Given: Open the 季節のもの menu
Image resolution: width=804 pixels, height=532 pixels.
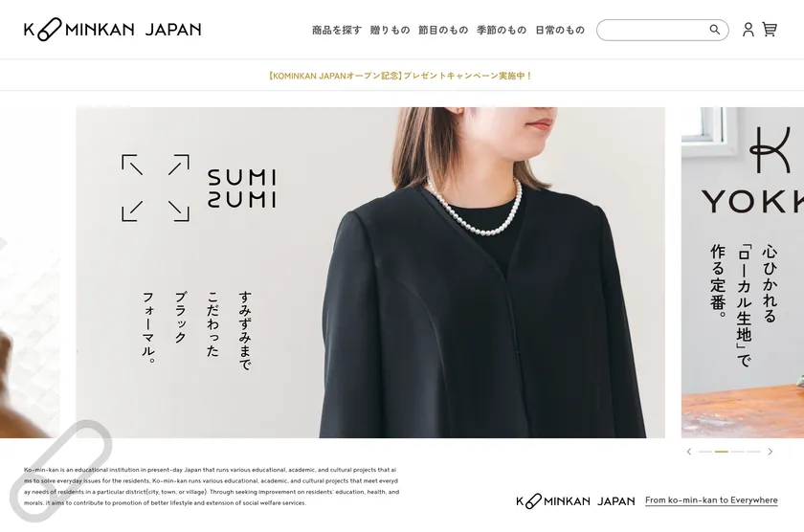Looking at the screenshot, I should [x=502, y=31].
